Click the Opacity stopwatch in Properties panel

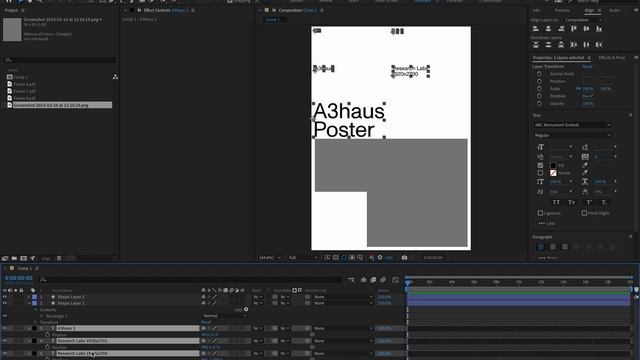(540, 103)
